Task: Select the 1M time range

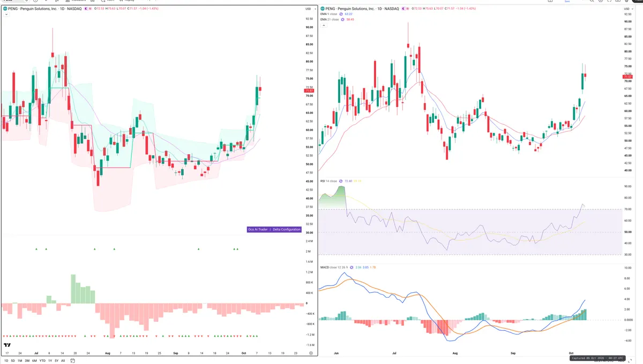Action: click(20, 361)
